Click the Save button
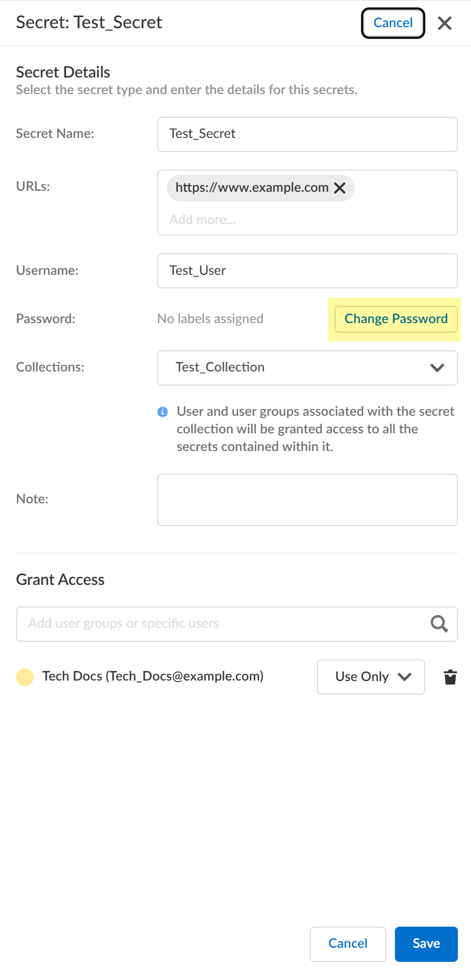The image size is (471, 980). point(426,944)
